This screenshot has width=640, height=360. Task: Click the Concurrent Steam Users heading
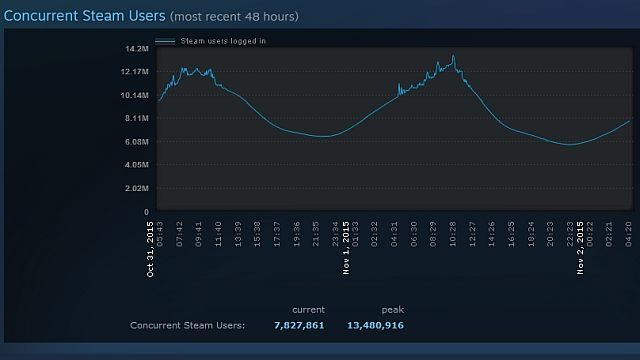(x=84, y=16)
